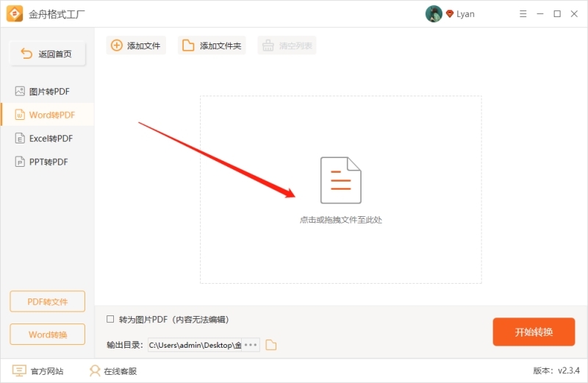Click the 添加文件 plus icon
This screenshot has width=588, height=383.
117,46
